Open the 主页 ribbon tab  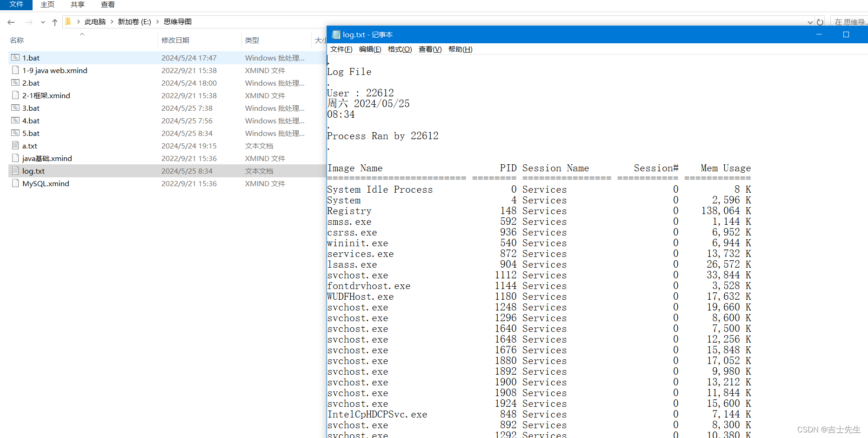[x=47, y=5]
